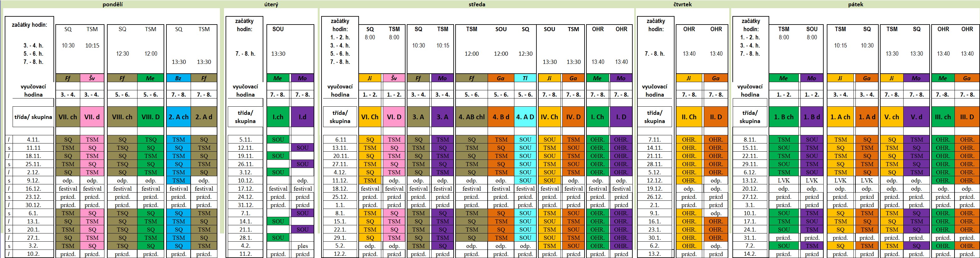
Task: Click the 1. A ch class cell
Action: pyautogui.click(x=840, y=117)
